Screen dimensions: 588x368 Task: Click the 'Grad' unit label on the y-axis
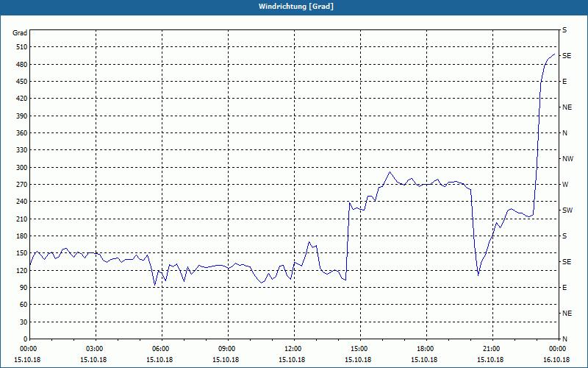pos(20,33)
